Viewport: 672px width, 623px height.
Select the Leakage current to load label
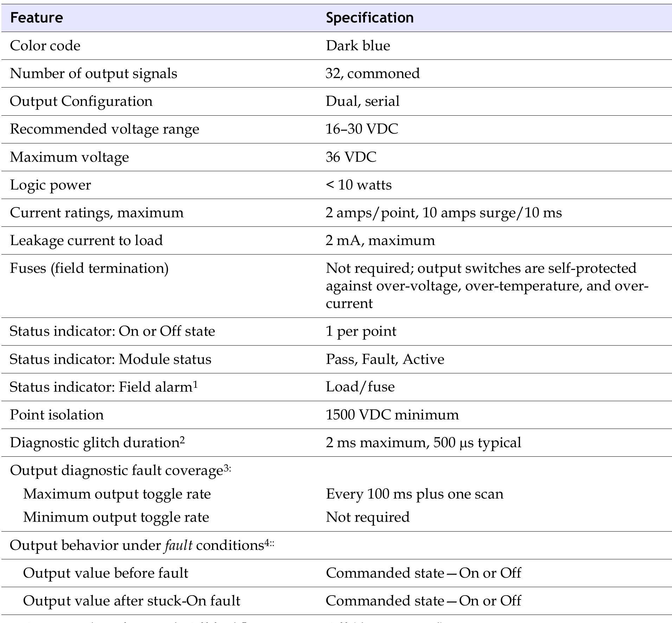86,240
